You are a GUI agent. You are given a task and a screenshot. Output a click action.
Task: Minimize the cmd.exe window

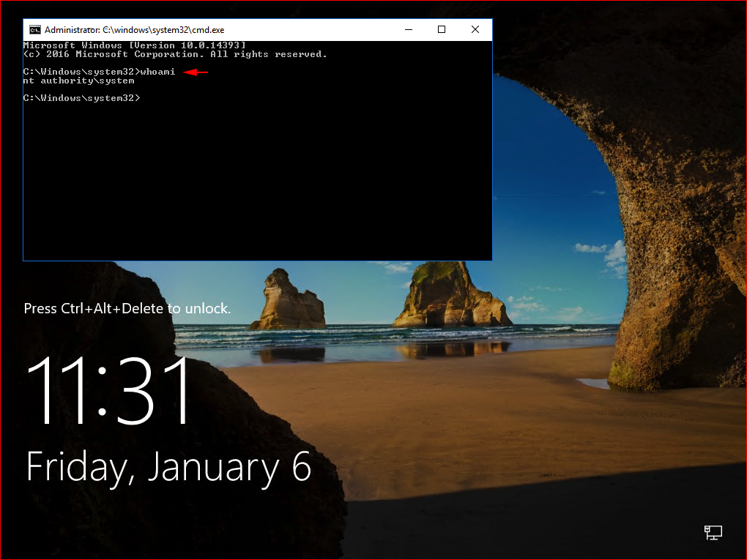coord(409,29)
